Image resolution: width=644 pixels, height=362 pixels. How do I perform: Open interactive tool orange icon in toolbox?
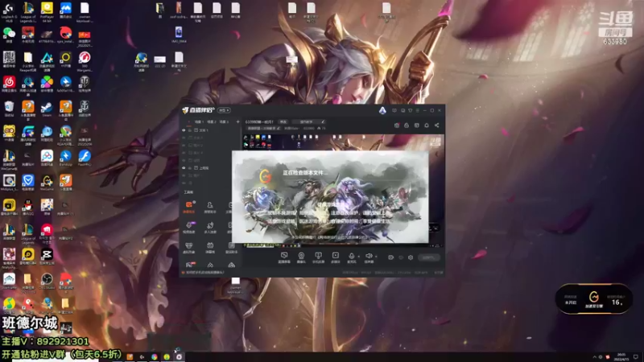point(189,207)
